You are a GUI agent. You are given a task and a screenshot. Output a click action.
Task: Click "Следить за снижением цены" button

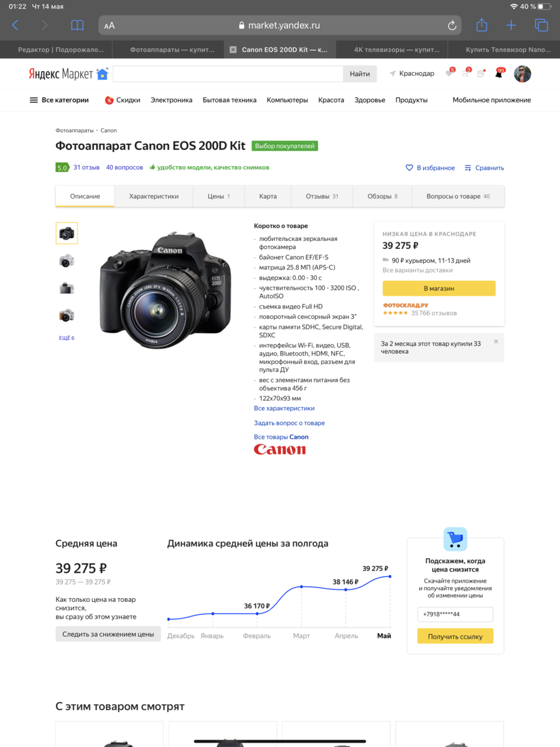pyautogui.click(x=108, y=634)
